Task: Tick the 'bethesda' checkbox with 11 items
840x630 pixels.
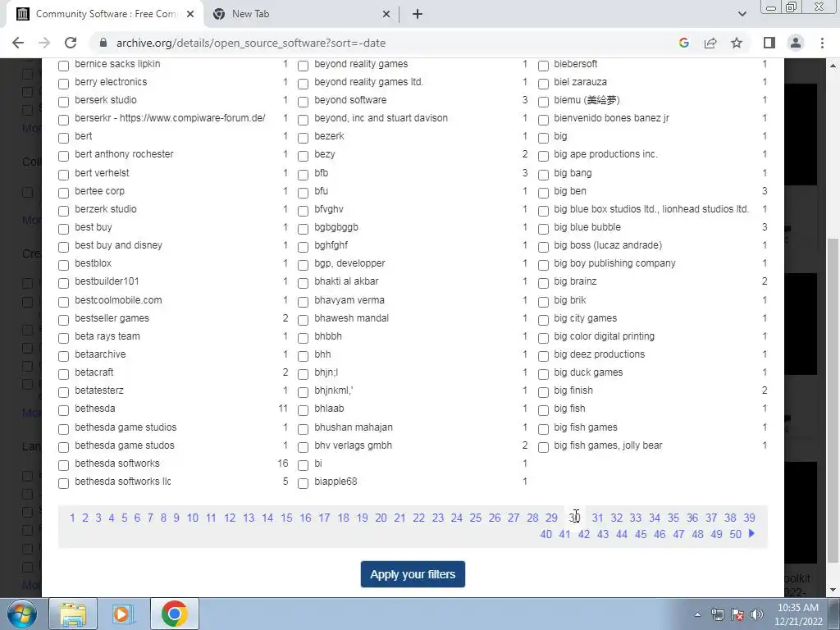Action: 63,410
